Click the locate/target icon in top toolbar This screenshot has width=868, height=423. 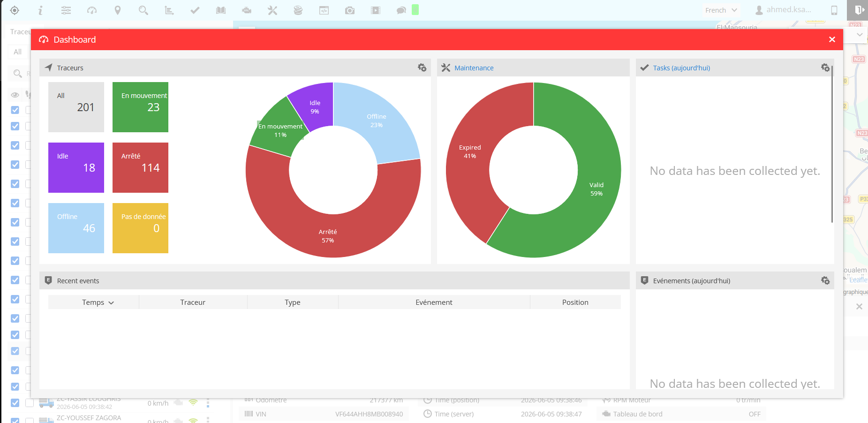click(x=15, y=10)
